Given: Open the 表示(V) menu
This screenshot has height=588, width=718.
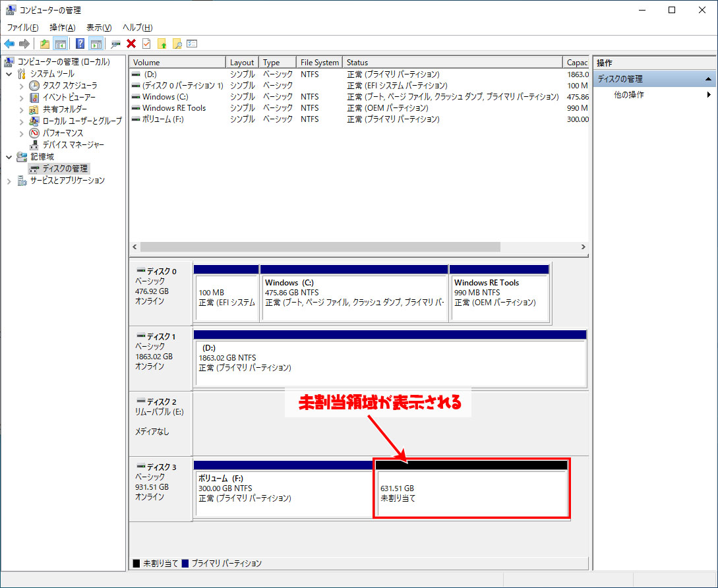Looking at the screenshot, I should click(99, 28).
